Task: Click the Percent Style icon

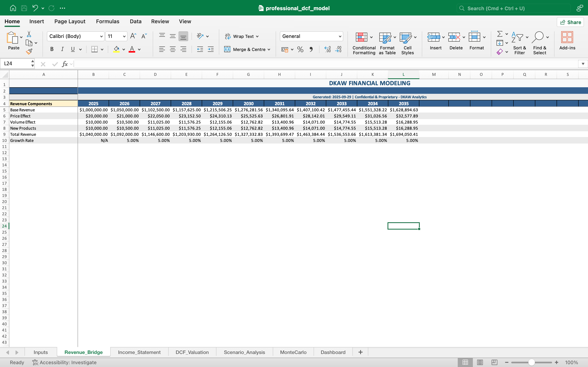Action: 300,50
